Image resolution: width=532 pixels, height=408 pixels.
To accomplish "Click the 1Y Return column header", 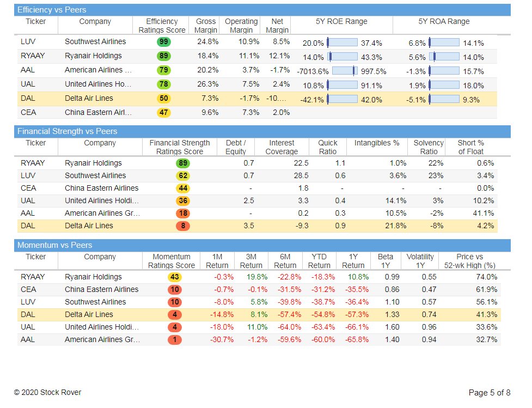I will point(353,261).
